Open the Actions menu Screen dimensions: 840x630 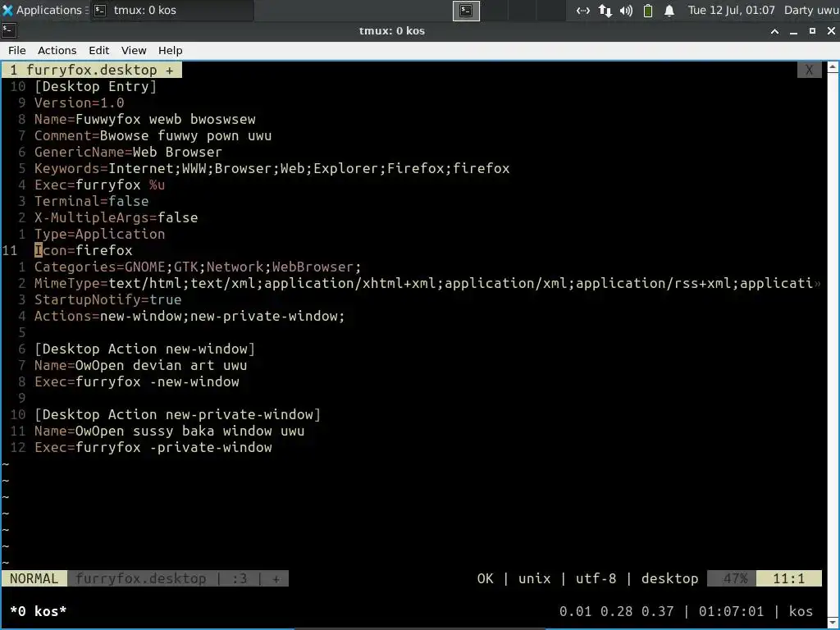point(57,50)
